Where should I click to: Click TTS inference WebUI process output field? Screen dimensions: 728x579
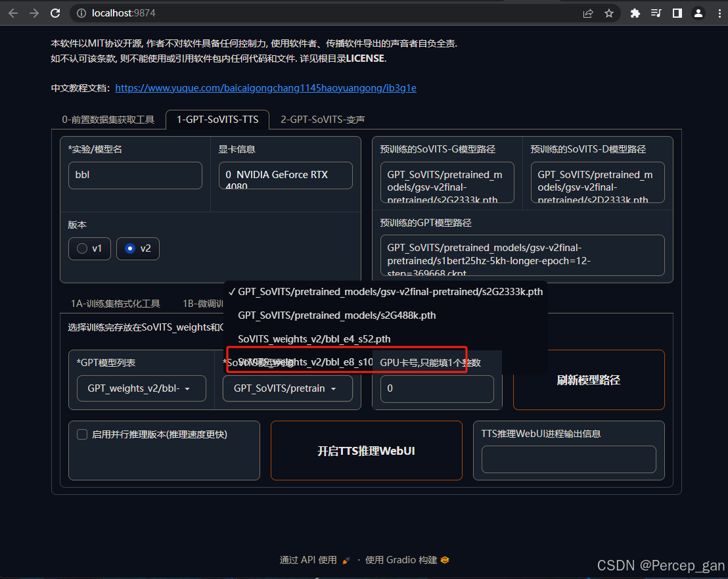569,459
